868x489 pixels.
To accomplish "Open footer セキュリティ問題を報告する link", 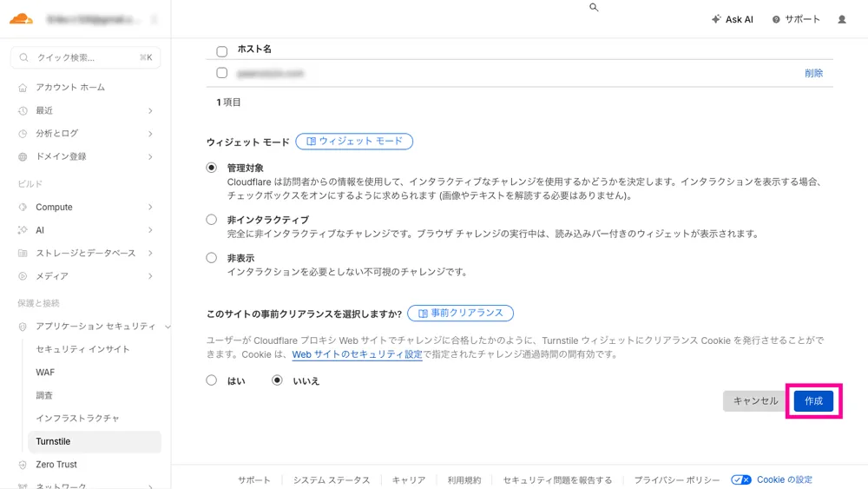I will tap(557, 480).
